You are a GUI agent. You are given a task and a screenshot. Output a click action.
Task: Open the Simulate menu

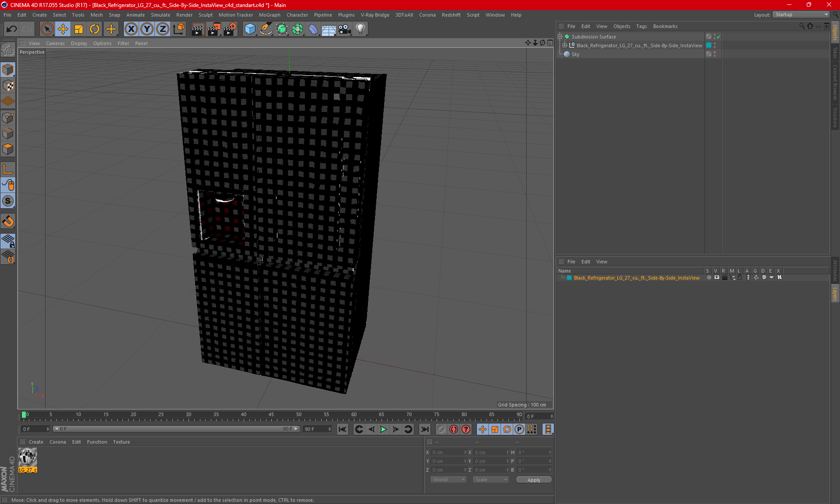pyautogui.click(x=161, y=15)
